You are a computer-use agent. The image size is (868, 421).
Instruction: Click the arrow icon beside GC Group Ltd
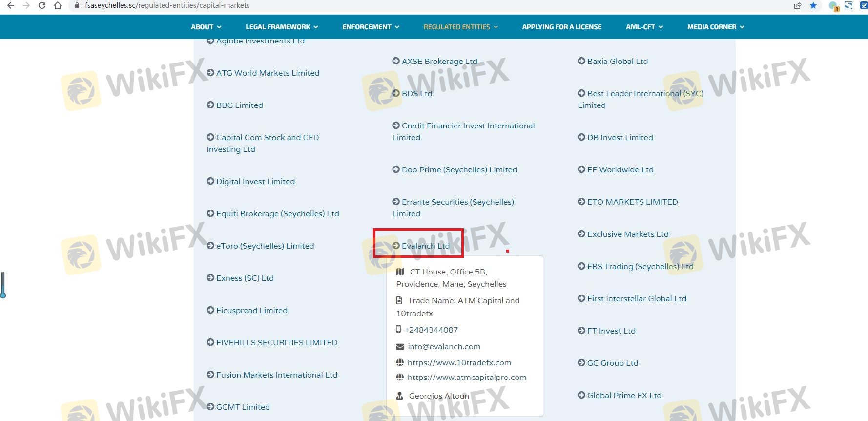pyautogui.click(x=581, y=363)
